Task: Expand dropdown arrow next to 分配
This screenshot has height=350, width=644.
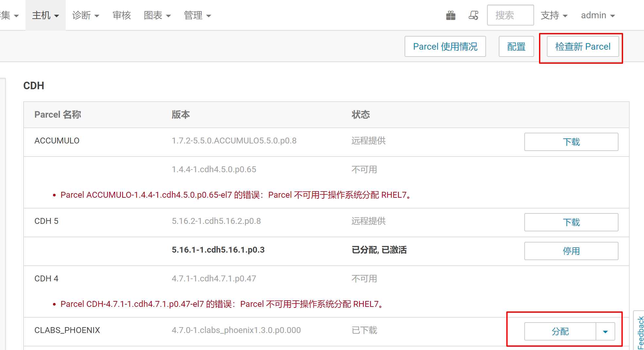Action: (605, 331)
